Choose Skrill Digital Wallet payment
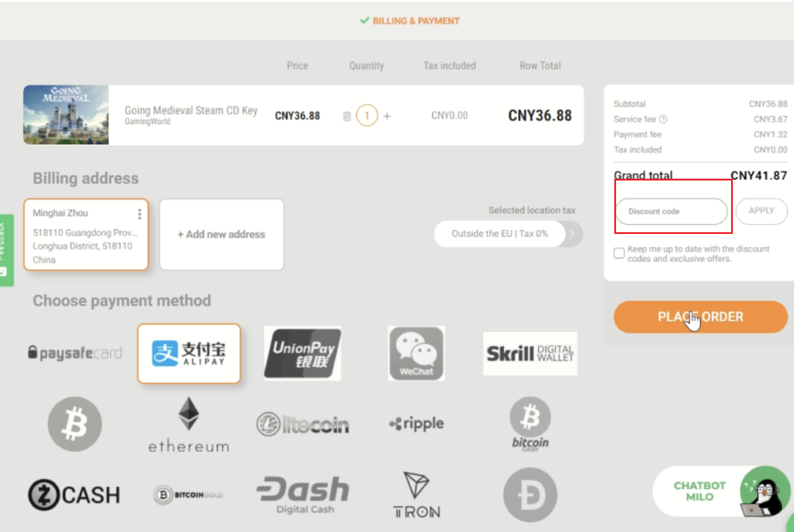The width and height of the screenshot is (794, 532). click(530, 354)
